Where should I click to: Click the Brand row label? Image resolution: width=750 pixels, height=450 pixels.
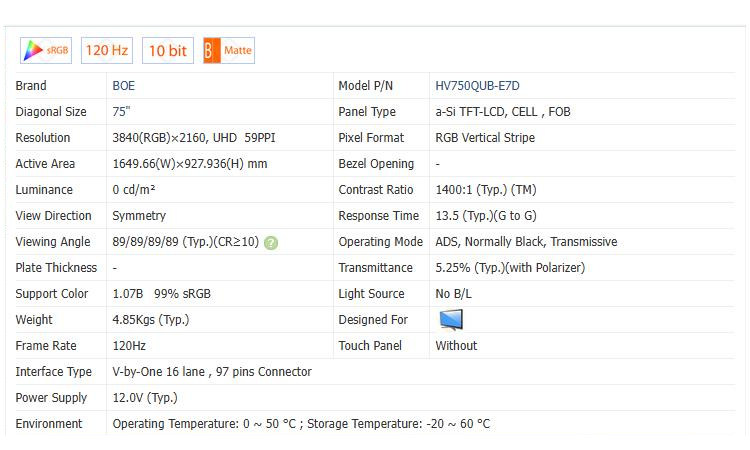tap(31, 86)
